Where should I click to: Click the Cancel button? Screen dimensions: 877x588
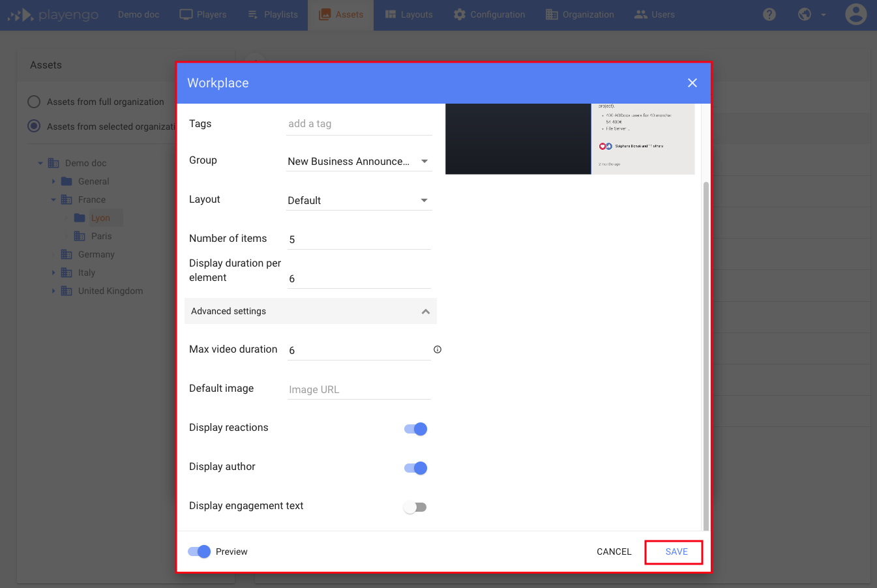[614, 551]
